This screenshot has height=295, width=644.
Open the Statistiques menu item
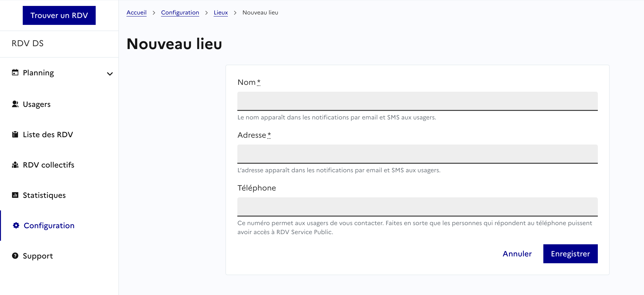tap(44, 195)
